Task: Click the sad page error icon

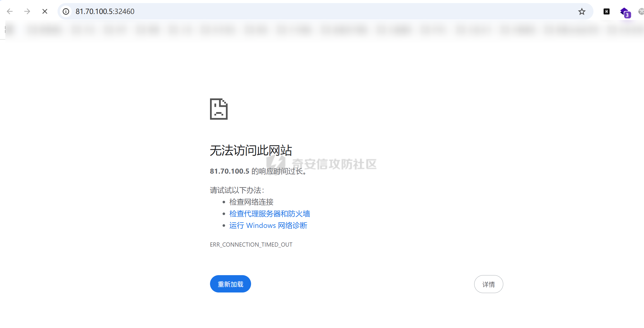Action: [219, 109]
